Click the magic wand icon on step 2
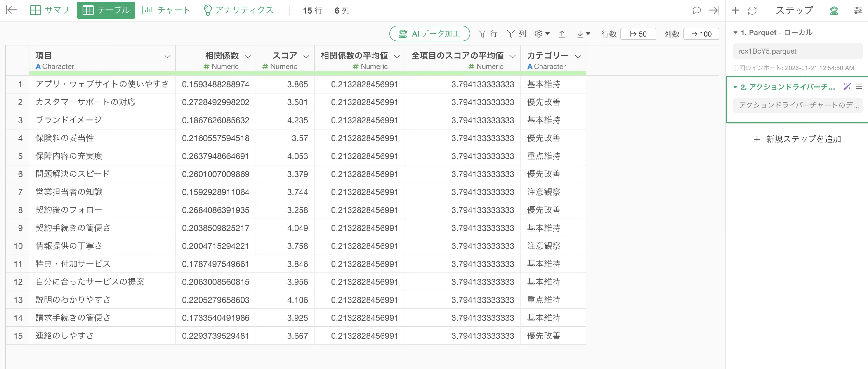This screenshot has width=868, height=369. pyautogui.click(x=847, y=87)
